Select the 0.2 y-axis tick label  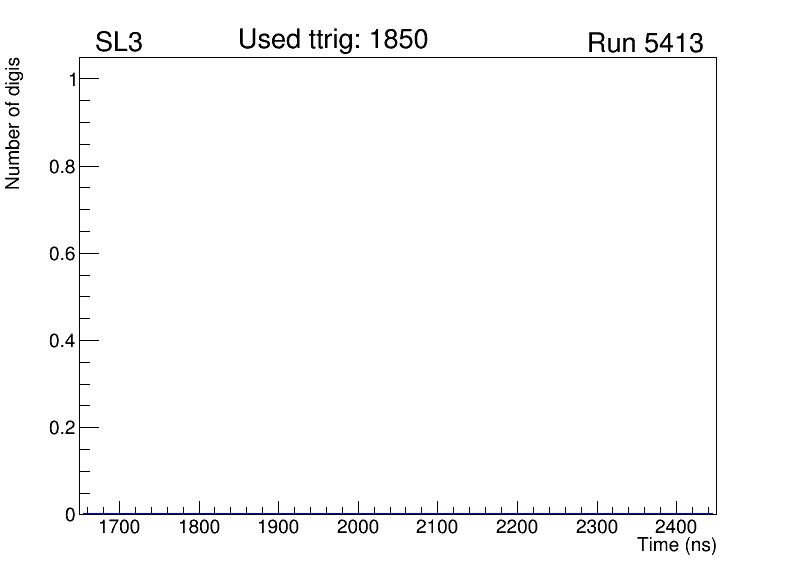pos(62,428)
